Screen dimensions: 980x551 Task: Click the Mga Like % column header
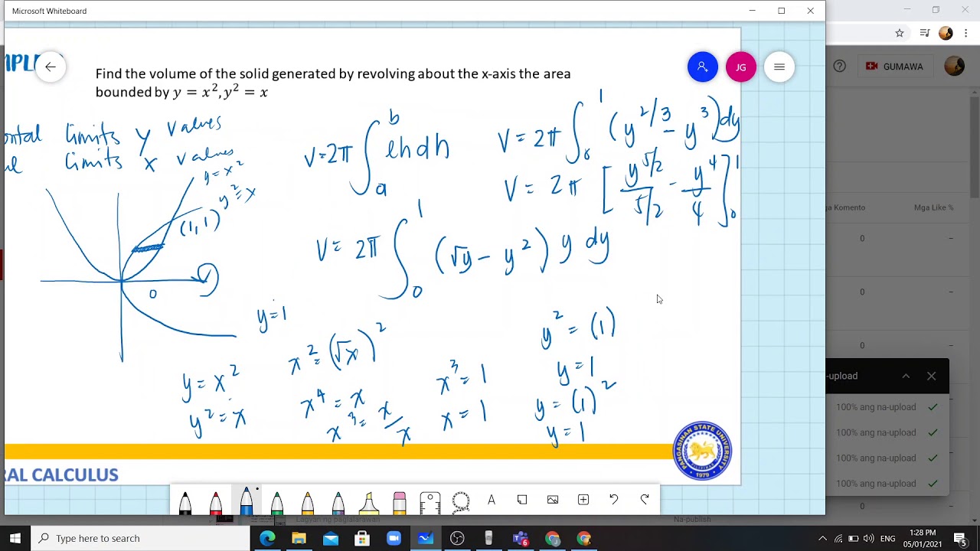[934, 207]
